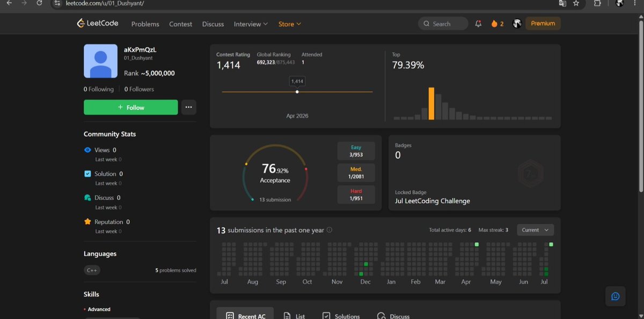This screenshot has height=319, width=644.
Task: Click the profile picture of 01_Dushyant
Action: click(x=100, y=61)
